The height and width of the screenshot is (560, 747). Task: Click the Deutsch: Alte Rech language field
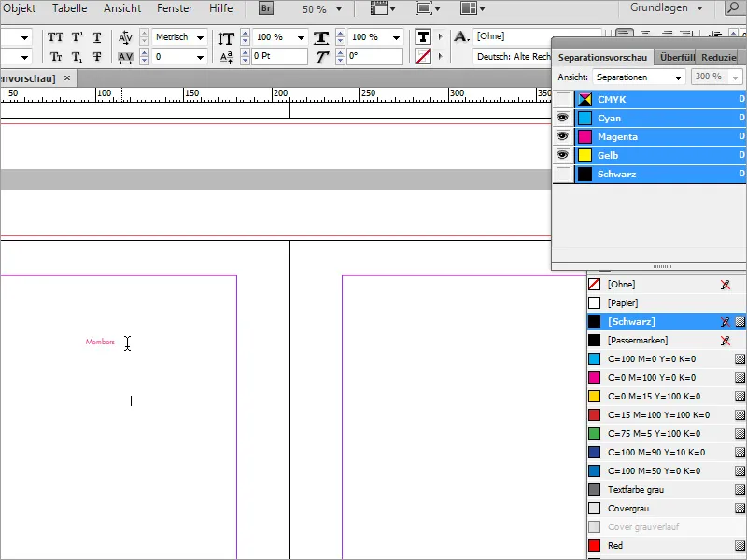513,57
